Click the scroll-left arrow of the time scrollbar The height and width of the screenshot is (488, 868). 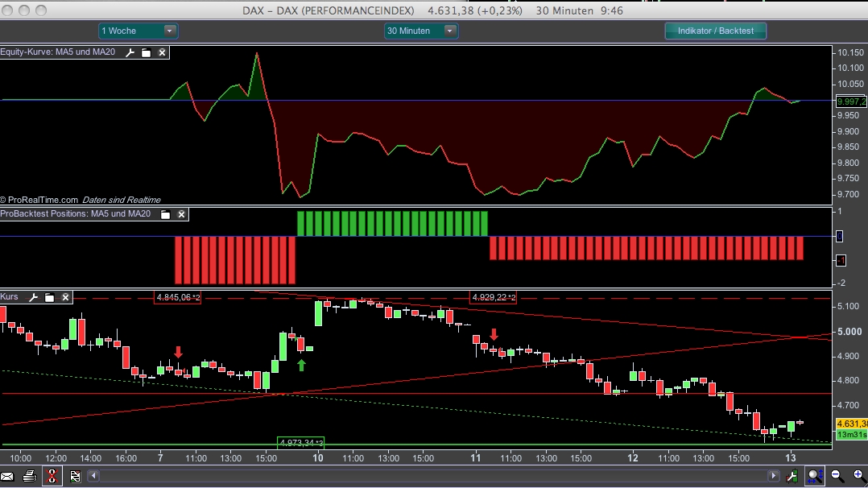pos(93,476)
